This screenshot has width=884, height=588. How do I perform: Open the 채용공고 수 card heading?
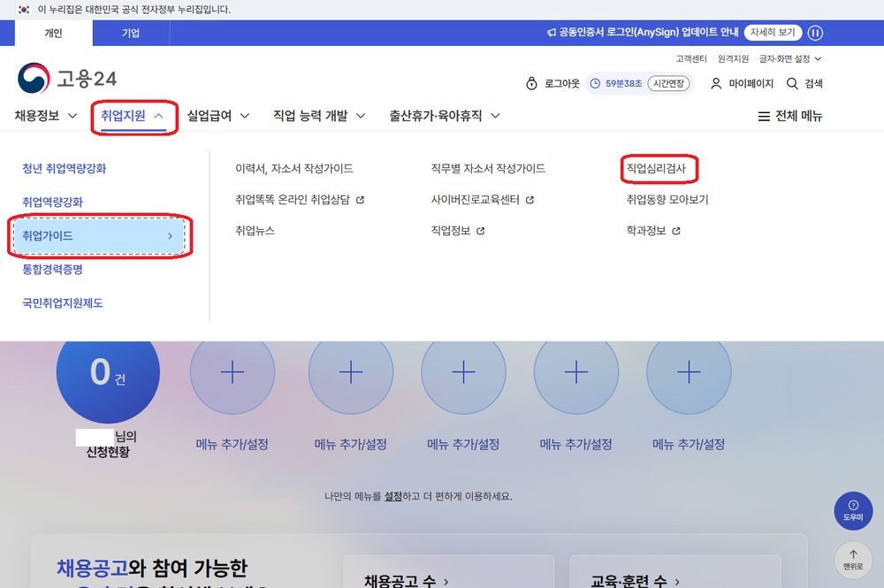click(407, 581)
